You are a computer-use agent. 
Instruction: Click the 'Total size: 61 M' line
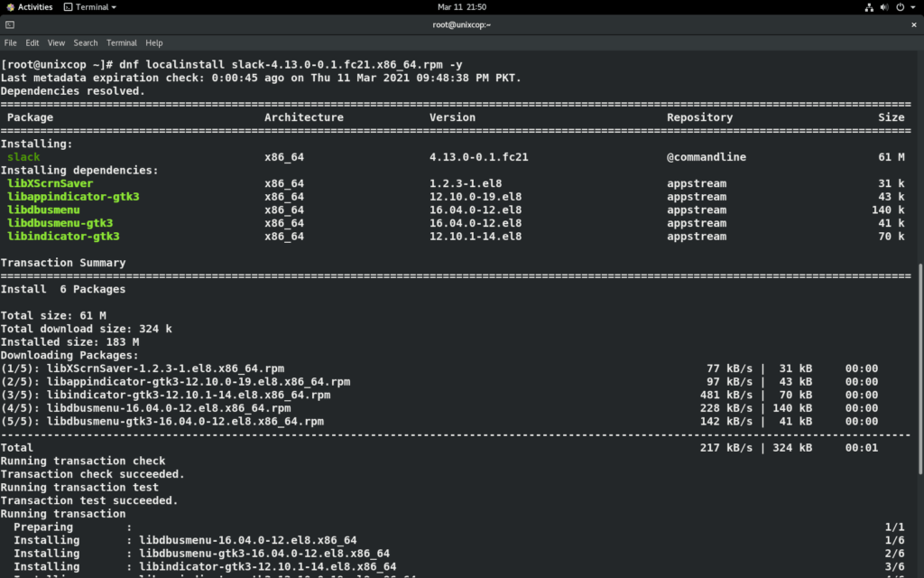coord(53,315)
